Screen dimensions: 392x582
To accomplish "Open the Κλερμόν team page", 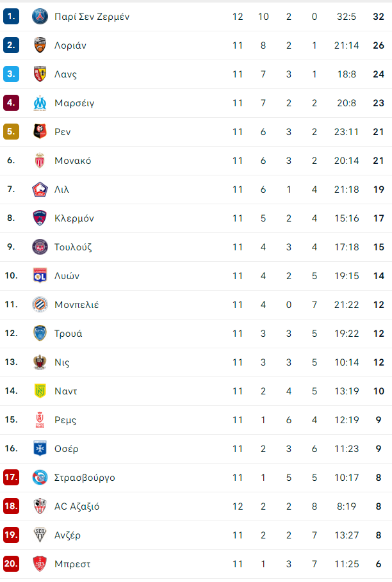I will coord(74,218).
